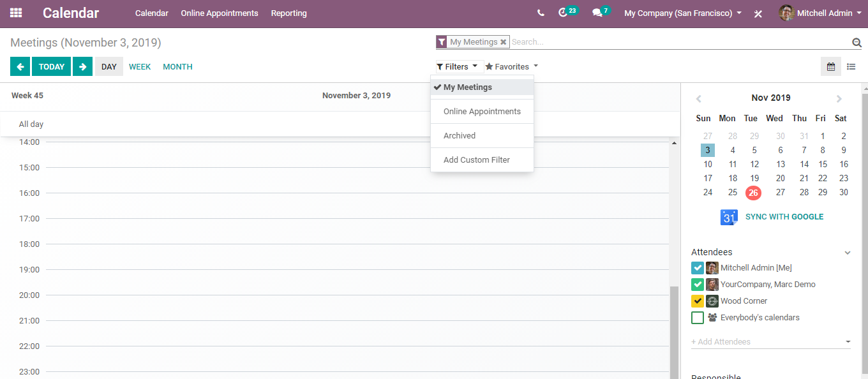Open the Reporting menu
Viewport: 868px width, 379px height.
(288, 13)
